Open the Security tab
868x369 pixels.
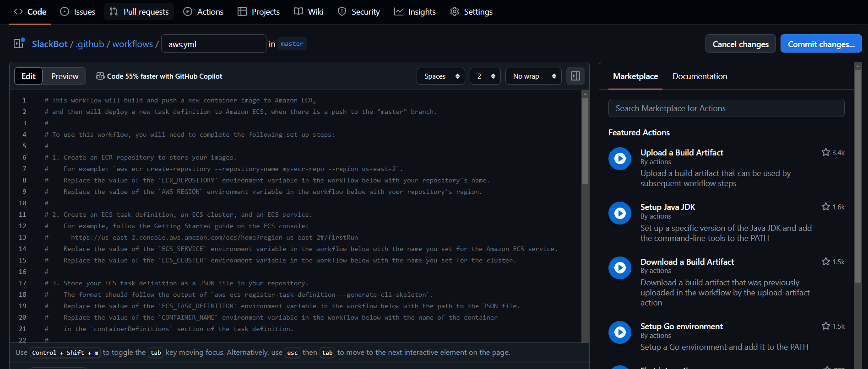(358, 12)
